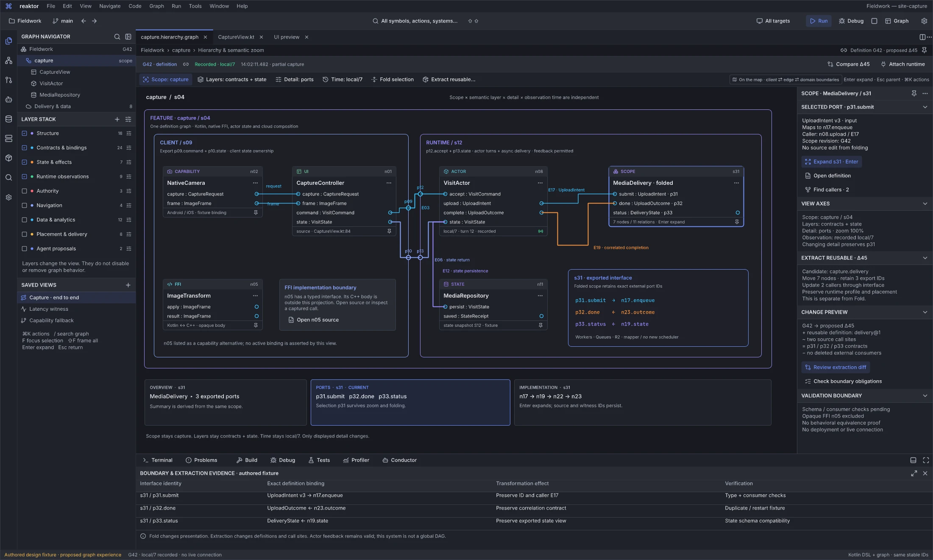Click the Extract reusable toolbar action
This screenshot has height=560, width=933.
coord(449,80)
